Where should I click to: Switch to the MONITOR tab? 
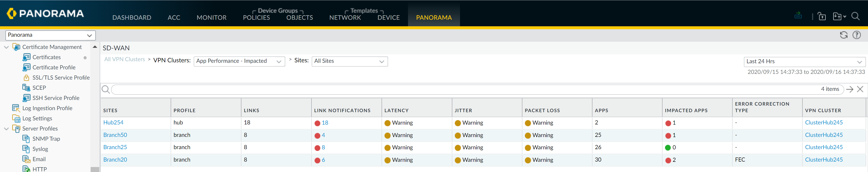click(x=211, y=18)
